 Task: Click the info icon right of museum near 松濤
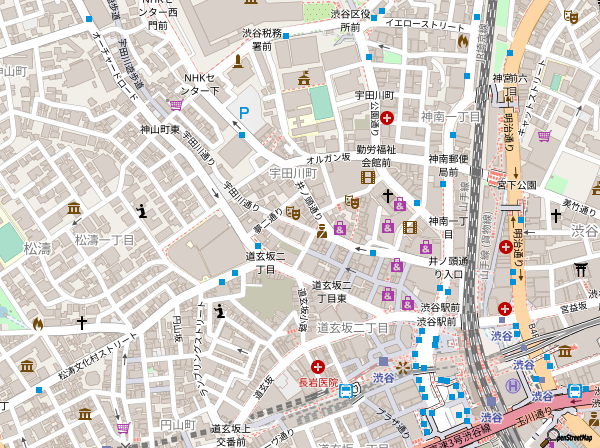pos(142,210)
